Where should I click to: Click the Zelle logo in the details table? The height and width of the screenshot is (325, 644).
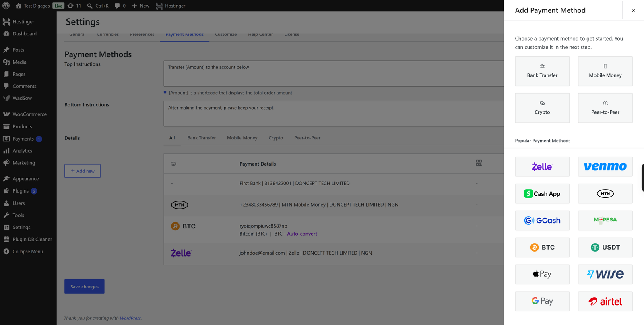point(181,253)
